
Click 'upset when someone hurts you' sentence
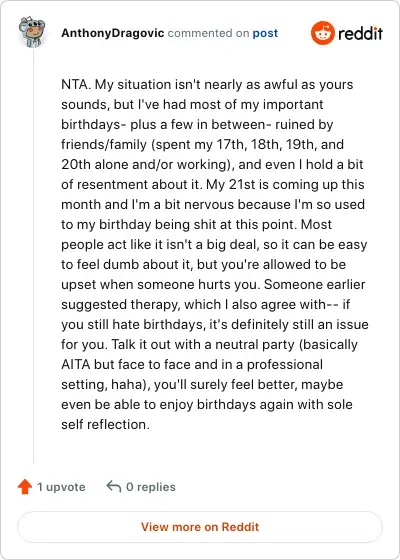click(161, 285)
